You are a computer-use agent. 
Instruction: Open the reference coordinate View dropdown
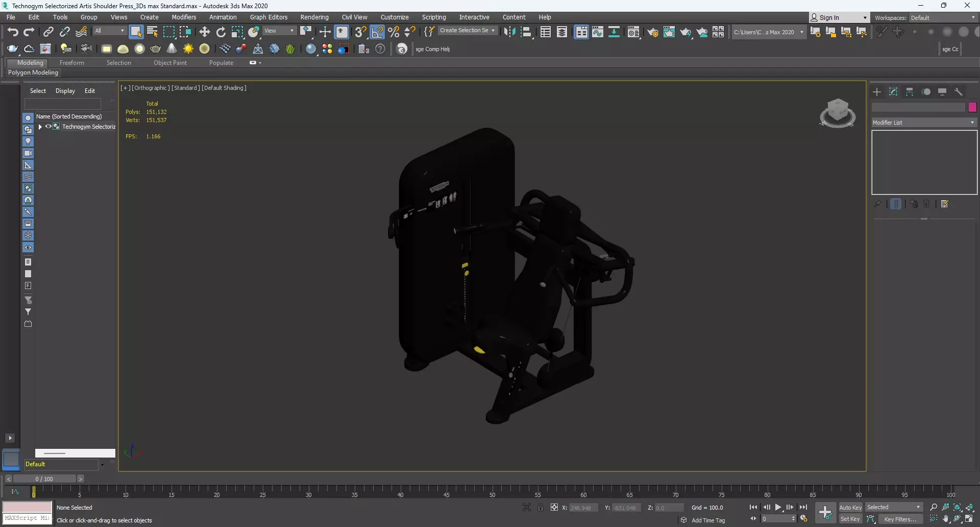(279, 31)
